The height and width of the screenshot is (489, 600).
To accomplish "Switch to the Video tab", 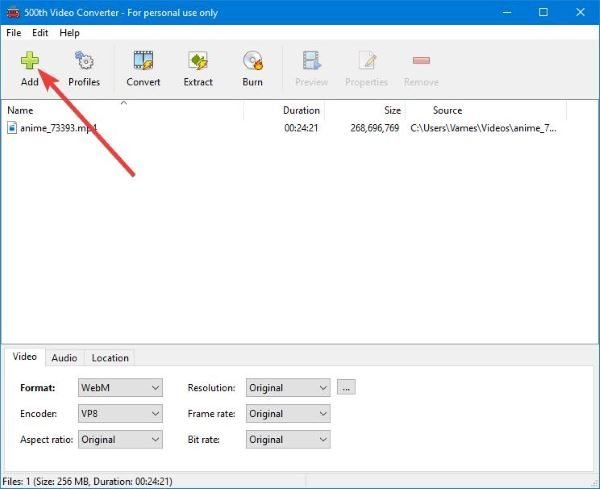I will click(x=24, y=357).
